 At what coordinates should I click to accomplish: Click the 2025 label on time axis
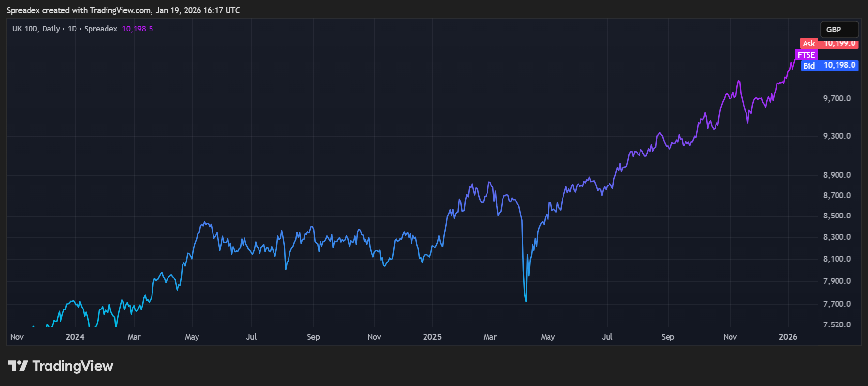(x=432, y=337)
